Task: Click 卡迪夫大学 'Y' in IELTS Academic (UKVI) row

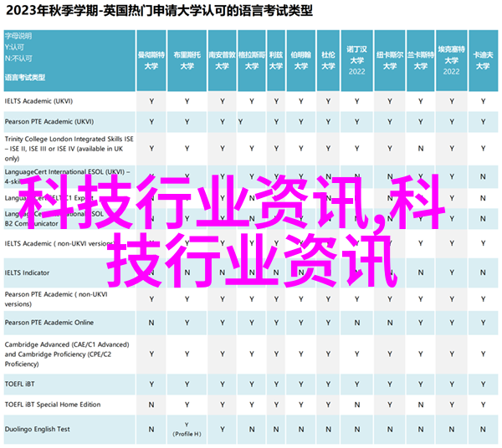Action: (483, 101)
